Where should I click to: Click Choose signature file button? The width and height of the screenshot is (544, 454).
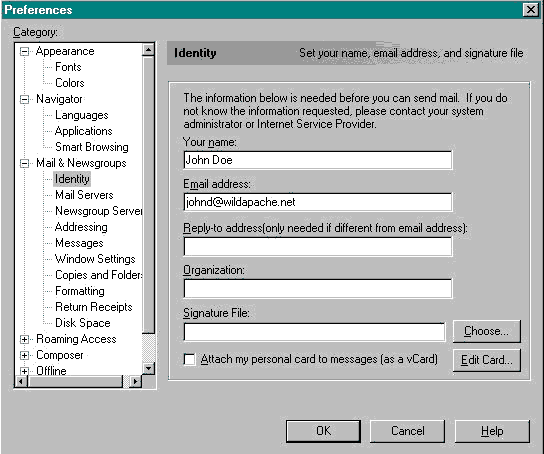click(486, 331)
